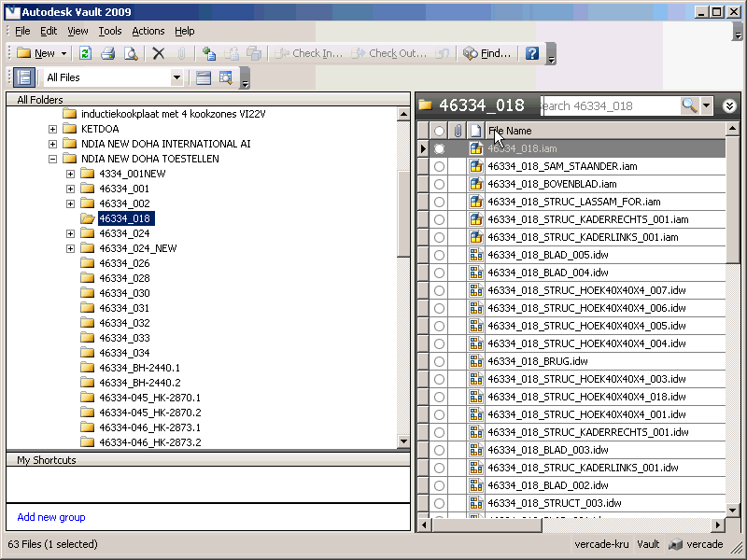This screenshot has width=747, height=560.
Task: Click the assembly icon of 46334_018_BOVENBLAD.iam
Action: (x=475, y=184)
